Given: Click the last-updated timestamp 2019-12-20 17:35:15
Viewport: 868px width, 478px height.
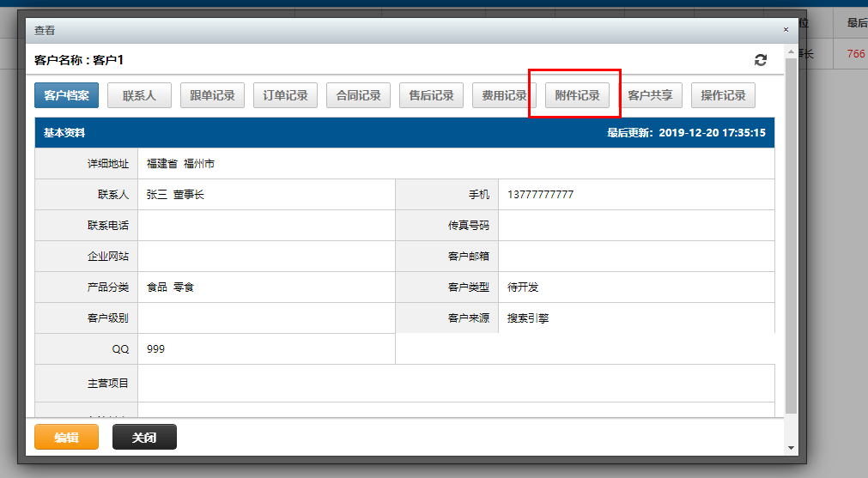Looking at the screenshot, I should point(712,133).
